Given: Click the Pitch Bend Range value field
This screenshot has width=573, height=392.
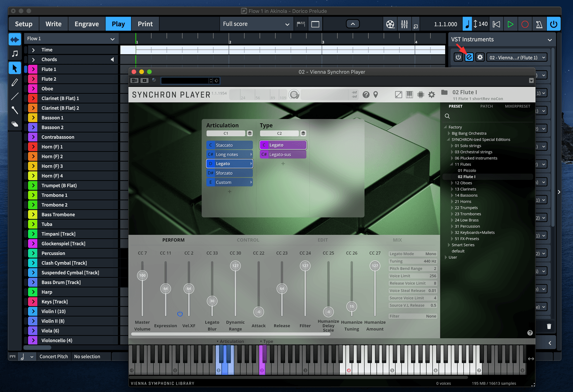Looking at the screenshot, I should coord(413,268).
